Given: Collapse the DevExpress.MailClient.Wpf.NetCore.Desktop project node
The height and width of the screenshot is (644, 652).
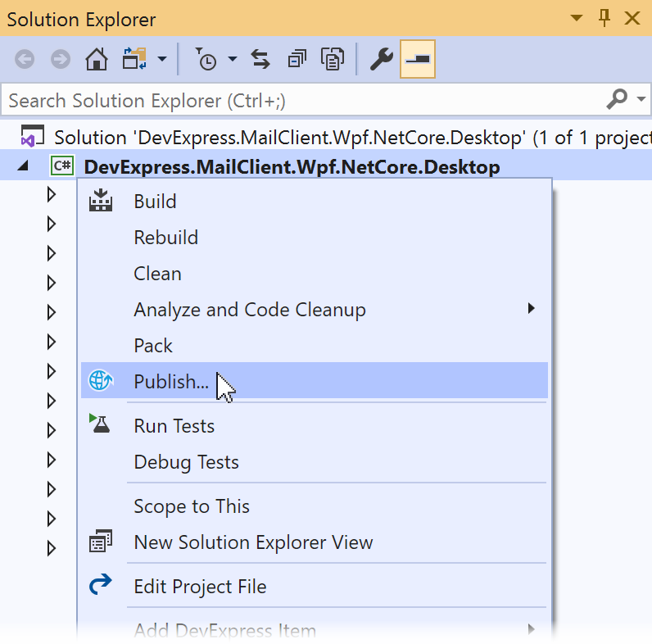Looking at the screenshot, I should pos(23,166).
